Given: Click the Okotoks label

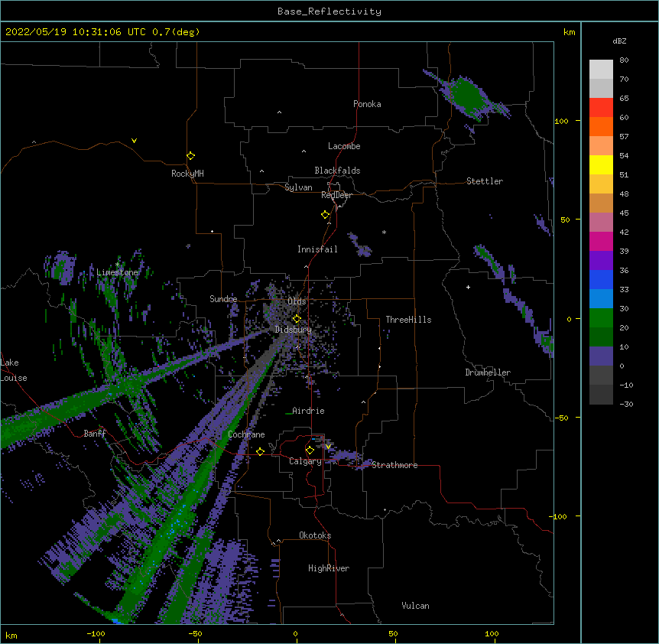Looking at the screenshot, I should (315, 535).
